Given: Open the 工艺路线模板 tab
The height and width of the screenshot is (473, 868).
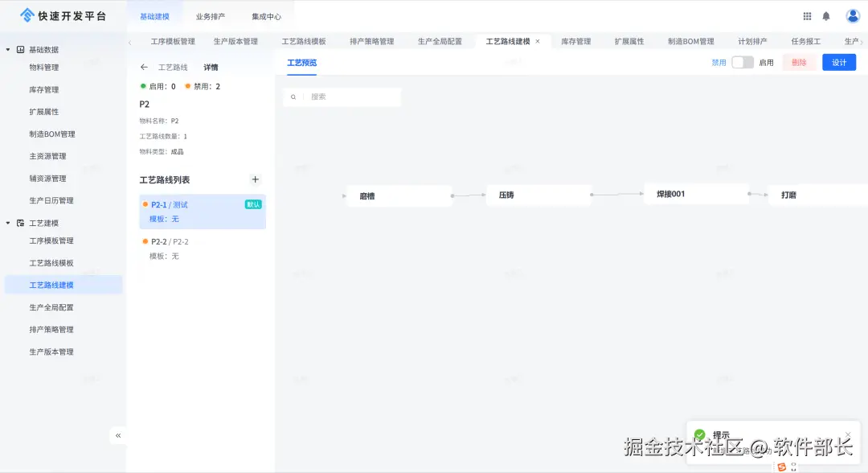Looking at the screenshot, I should 304,41.
